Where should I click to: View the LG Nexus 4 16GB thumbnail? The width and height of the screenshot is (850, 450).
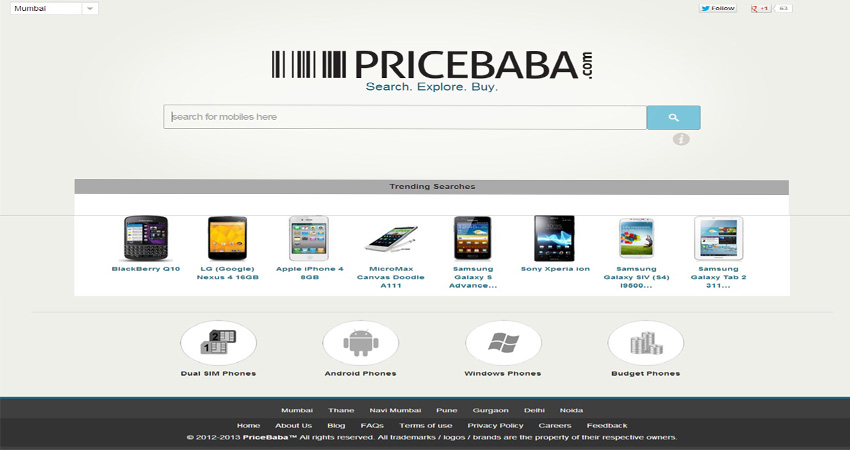click(x=228, y=238)
